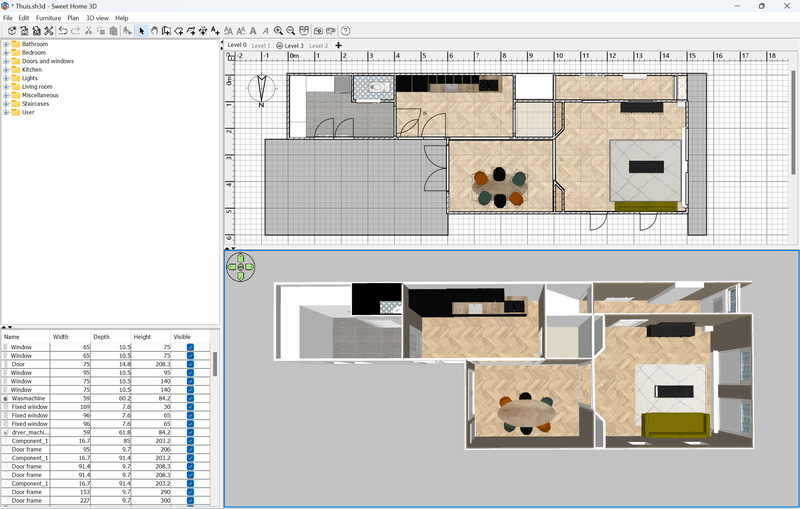The image size is (800, 509).
Task: Open the Preferences icon in toolbar
Action: click(48, 31)
